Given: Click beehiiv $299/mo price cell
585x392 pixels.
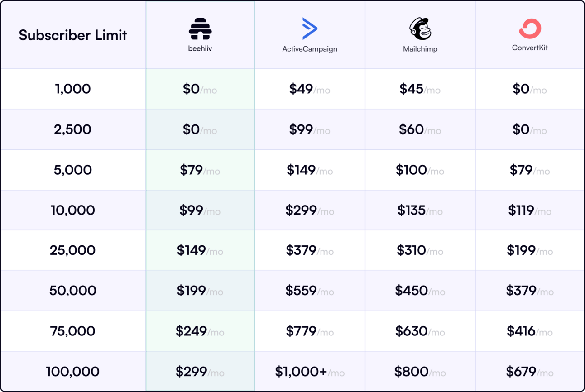Looking at the screenshot, I should click(200, 372).
